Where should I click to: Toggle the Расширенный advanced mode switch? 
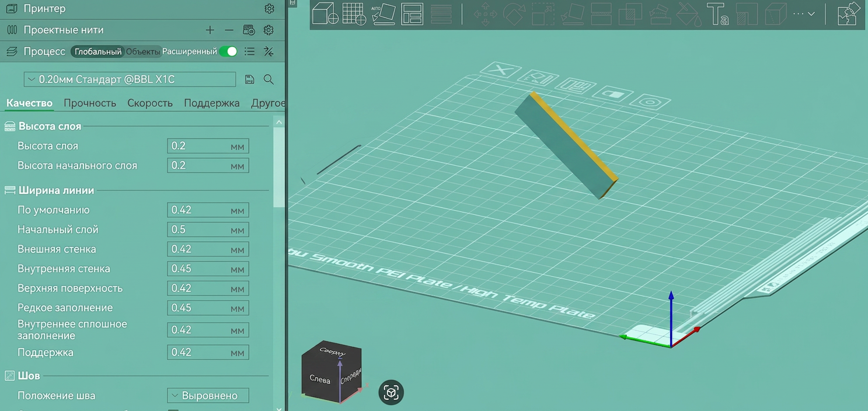click(228, 51)
